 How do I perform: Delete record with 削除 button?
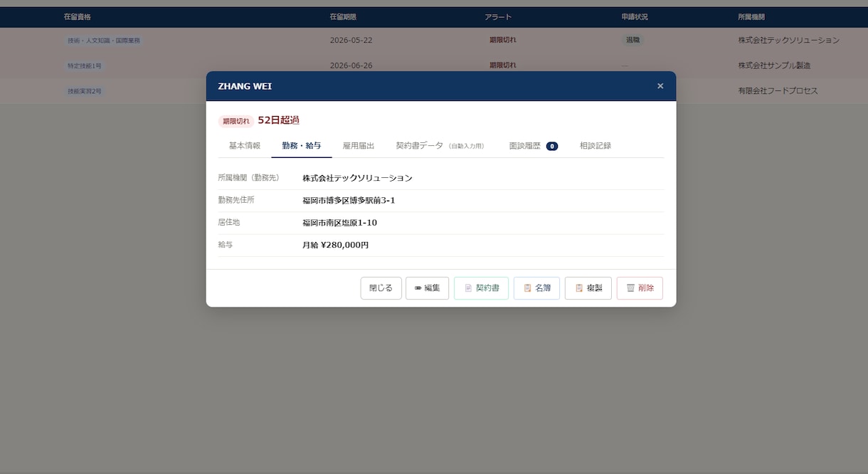click(x=640, y=288)
